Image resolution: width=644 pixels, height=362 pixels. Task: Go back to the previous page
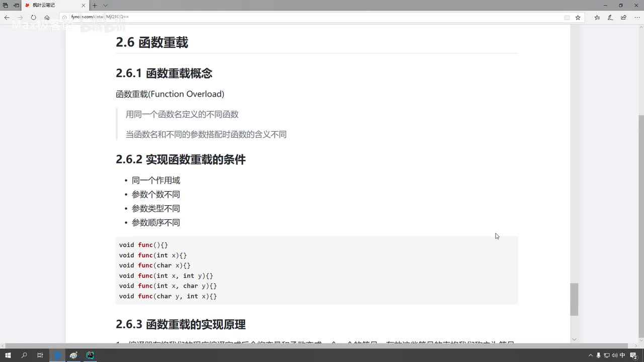[7, 17]
